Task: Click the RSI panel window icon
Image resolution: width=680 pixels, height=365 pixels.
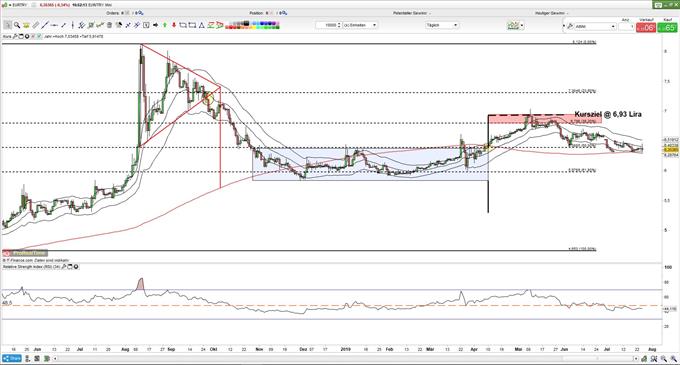Action: pos(70,267)
